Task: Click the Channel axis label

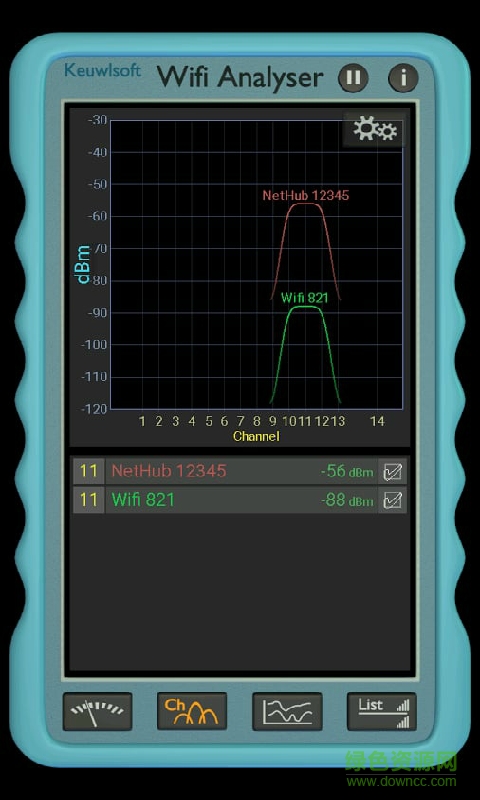Action: (256, 437)
